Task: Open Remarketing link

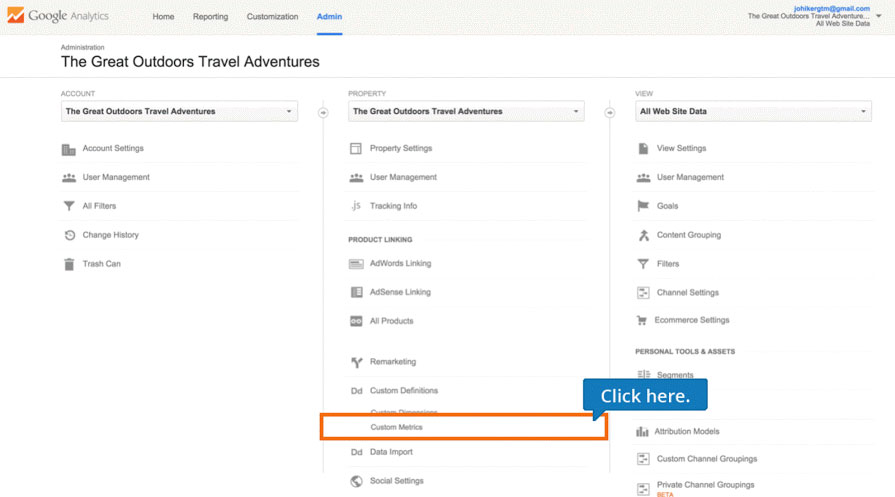Action: coord(393,362)
